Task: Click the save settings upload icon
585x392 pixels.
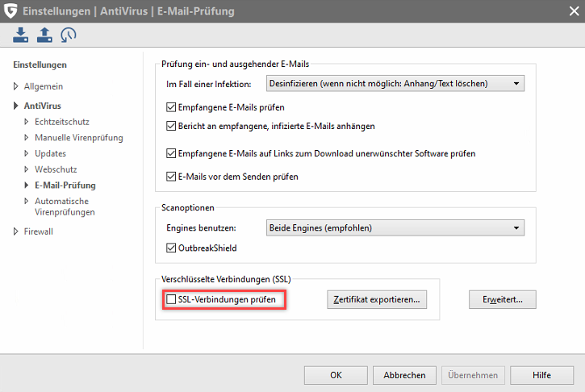Action: tap(44, 35)
